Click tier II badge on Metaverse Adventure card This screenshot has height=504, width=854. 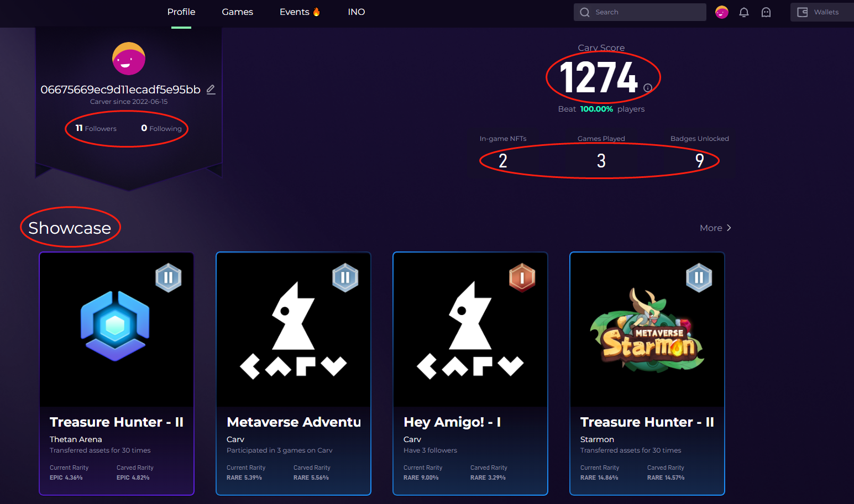(345, 277)
